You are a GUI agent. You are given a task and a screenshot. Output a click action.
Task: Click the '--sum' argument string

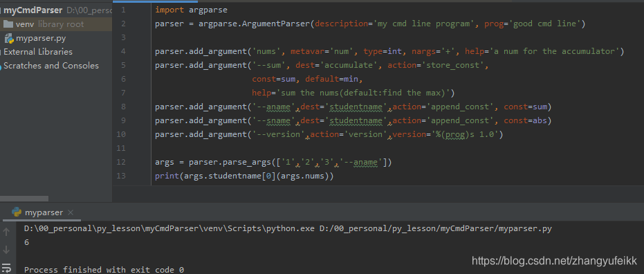tap(268, 65)
